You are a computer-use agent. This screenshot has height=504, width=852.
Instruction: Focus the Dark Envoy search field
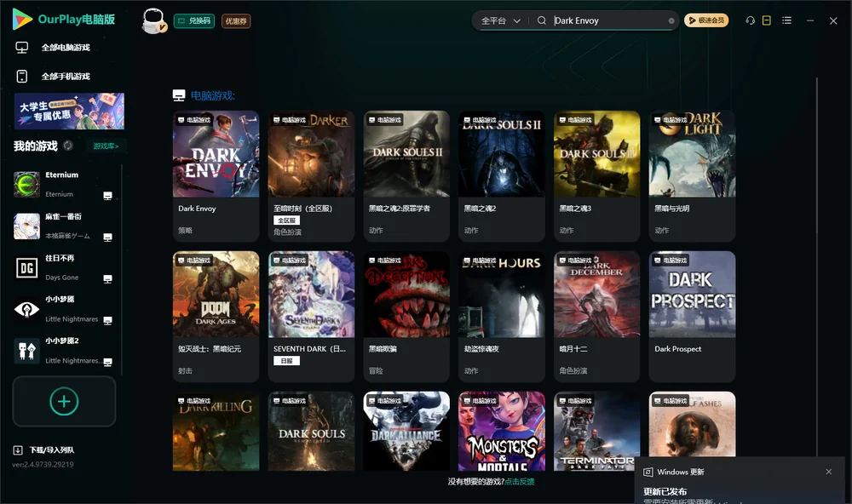[x=608, y=20]
